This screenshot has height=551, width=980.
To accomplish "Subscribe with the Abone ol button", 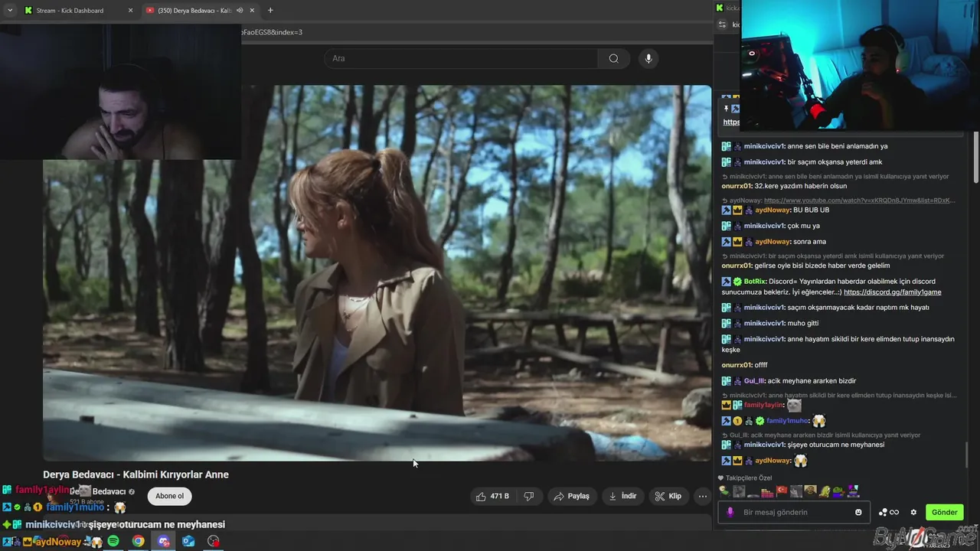I will (169, 496).
